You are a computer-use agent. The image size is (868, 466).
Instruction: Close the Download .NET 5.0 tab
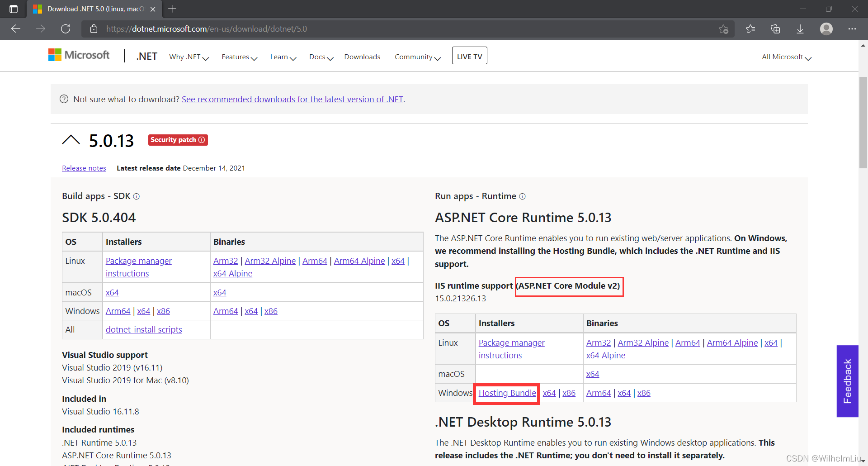click(153, 9)
